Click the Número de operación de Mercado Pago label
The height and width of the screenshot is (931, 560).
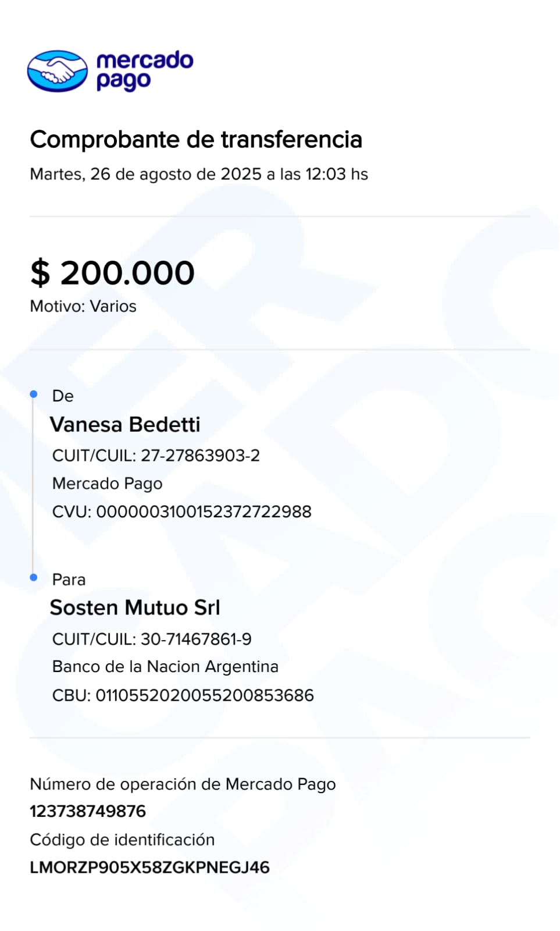pos(183,784)
